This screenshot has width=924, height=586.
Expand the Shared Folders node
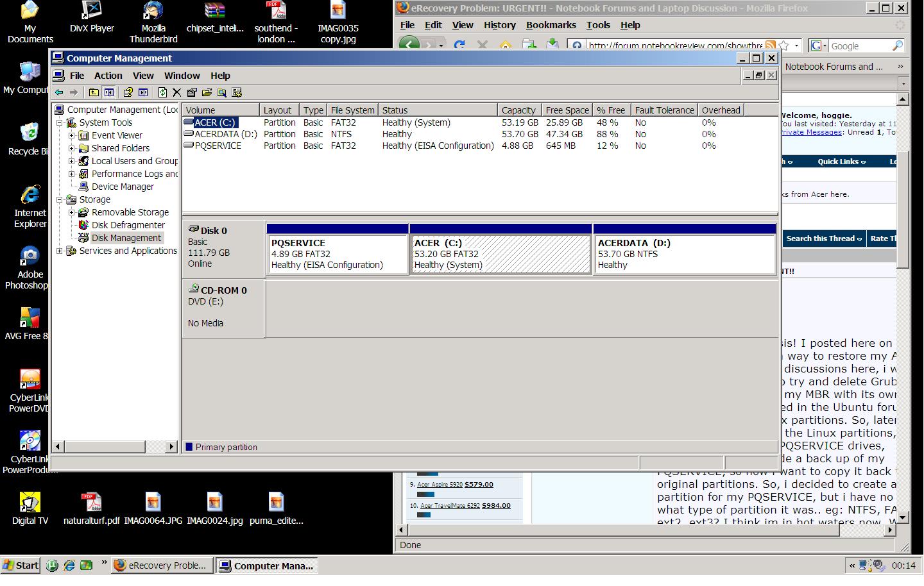point(72,149)
